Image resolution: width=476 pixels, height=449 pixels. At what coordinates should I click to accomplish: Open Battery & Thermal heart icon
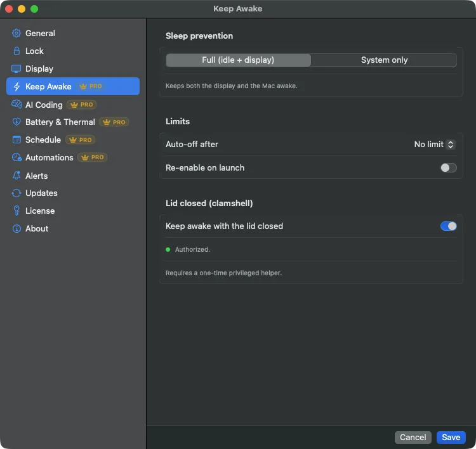pos(17,122)
